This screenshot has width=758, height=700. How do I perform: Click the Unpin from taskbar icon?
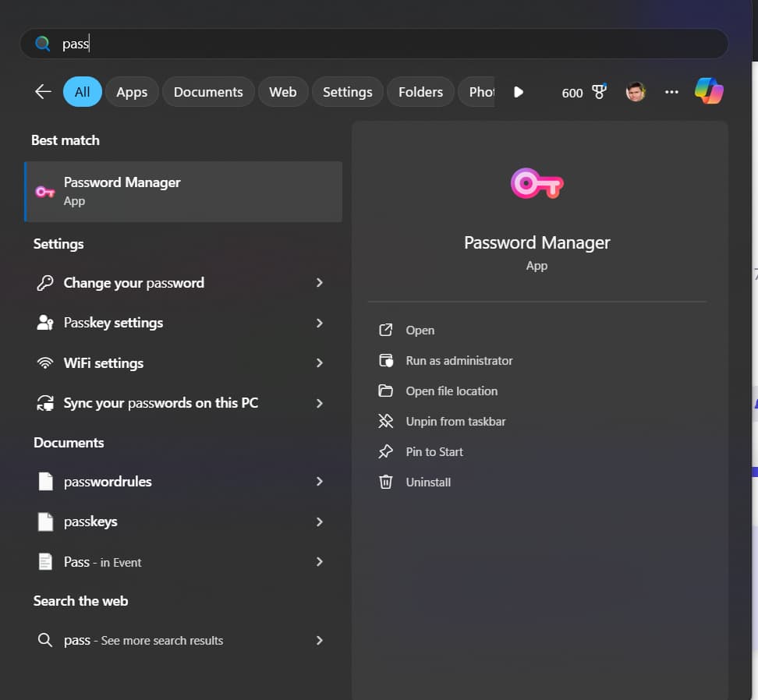(x=385, y=421)
